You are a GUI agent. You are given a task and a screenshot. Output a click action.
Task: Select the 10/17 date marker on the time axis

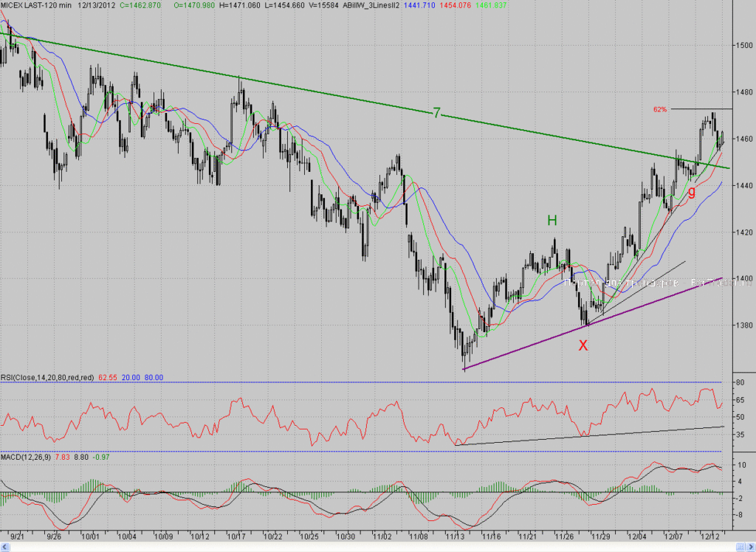point(236,536)
